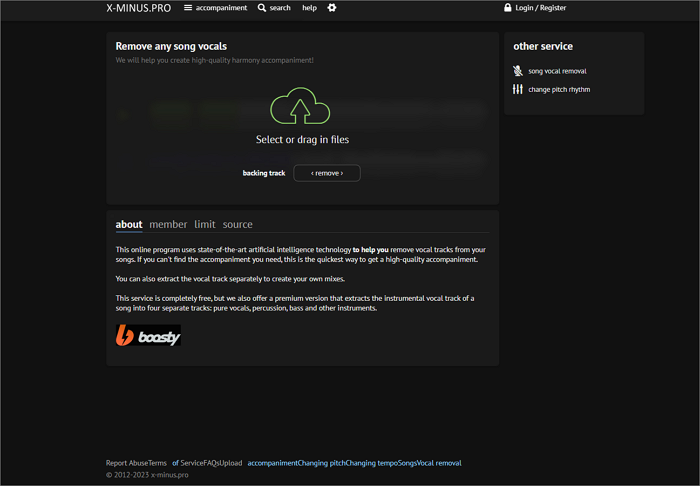Click the change pitch rhythm sliders icon
The height and width of the screenshot is (486, 700).
click(517, 89)
